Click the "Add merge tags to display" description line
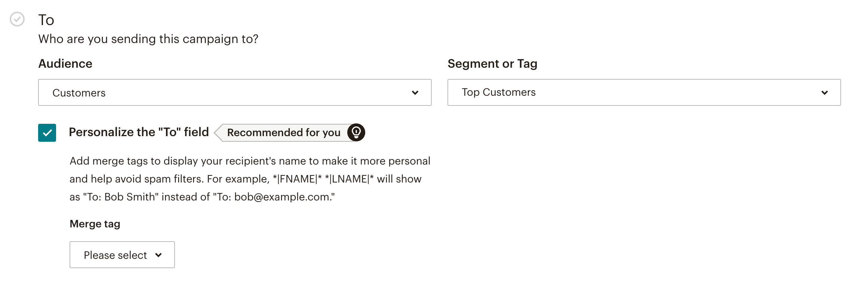Screen dimensions: 868x285 tap(250, 161)
